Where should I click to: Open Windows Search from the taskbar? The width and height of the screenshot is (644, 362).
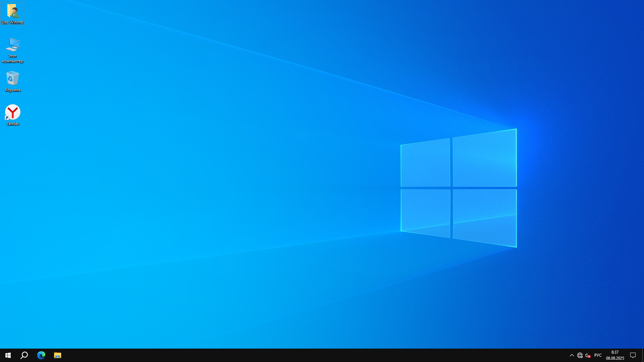click(24, 355)
